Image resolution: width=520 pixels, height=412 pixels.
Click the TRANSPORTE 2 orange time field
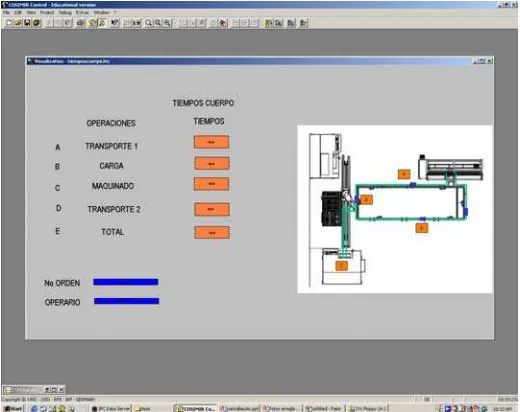[x=212, y=209]
